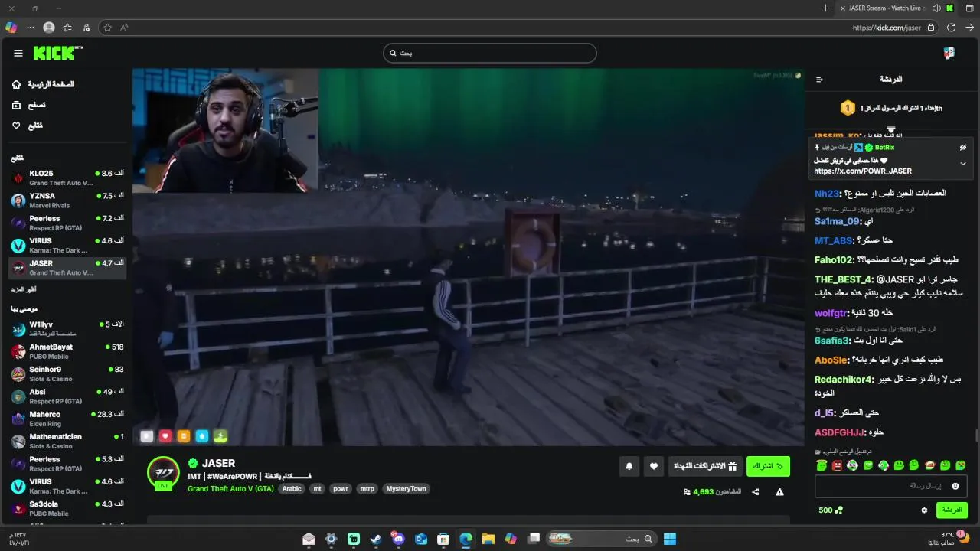The height and width of the screenshot is (551, 980).
Task: Report the stream with the warning icon
Action: point(779,492)
